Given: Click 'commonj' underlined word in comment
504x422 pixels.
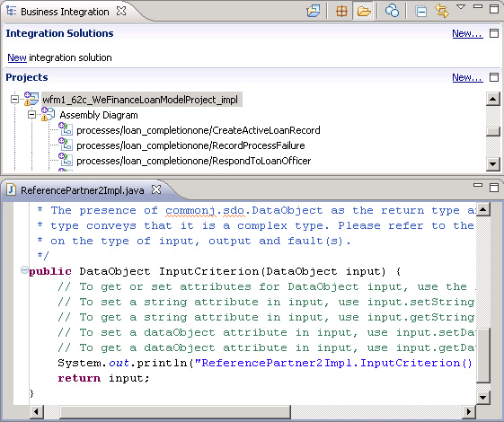Looking at the screenshot, I should [x=190, y=211].
